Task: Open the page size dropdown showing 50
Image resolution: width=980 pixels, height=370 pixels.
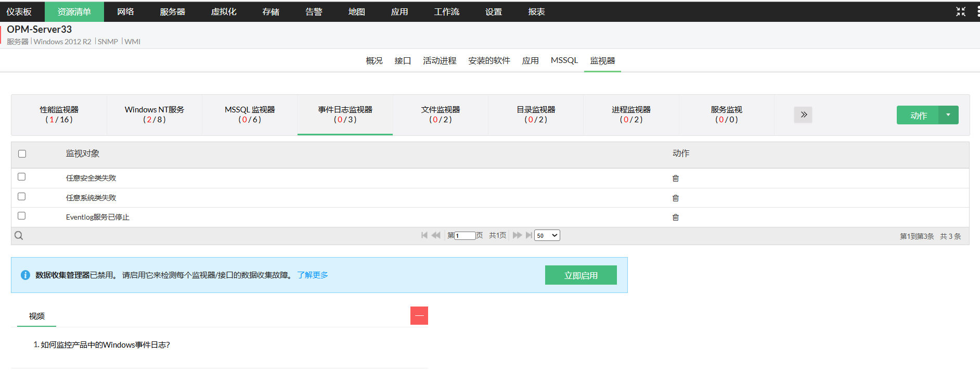Action: tap(547, 235)
